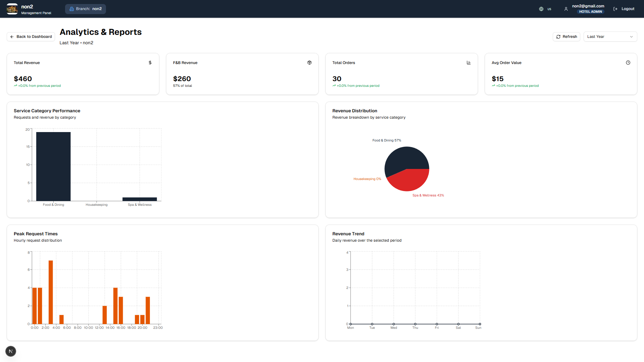Viewport: 644px width, 362px height.
Task: Click the tallest orange peak-hour bar
Action: click(x=51, y=292)
